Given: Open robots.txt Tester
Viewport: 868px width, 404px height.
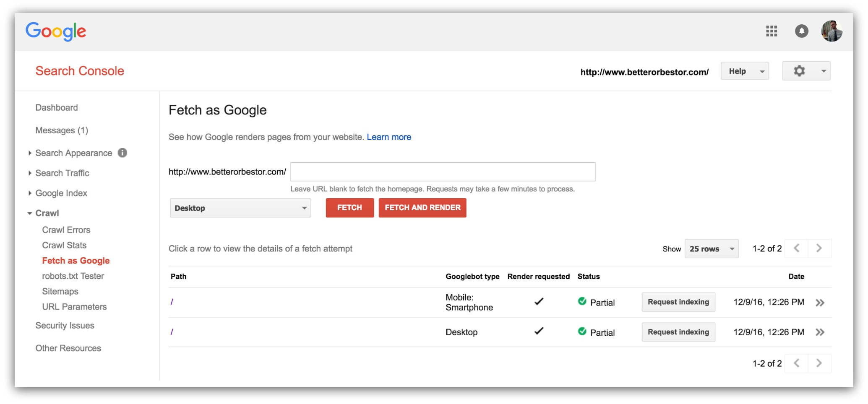Looking at the screenshot, I should point(73,276).
